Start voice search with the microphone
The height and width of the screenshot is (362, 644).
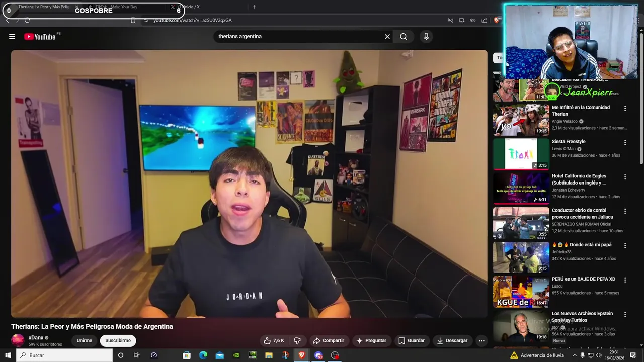[x=426, y=36]
